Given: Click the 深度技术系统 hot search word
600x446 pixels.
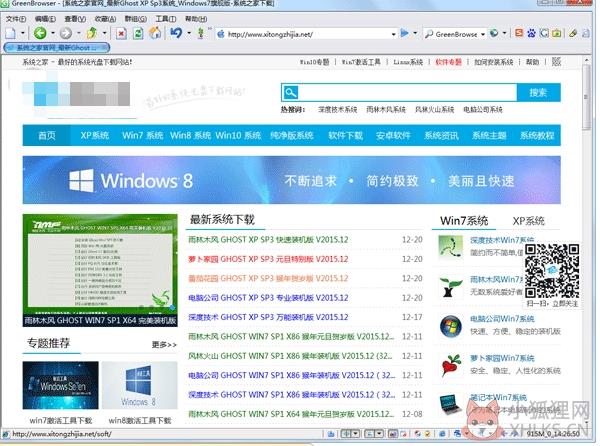Looking at the screenshot, I should tap(338, 109).
